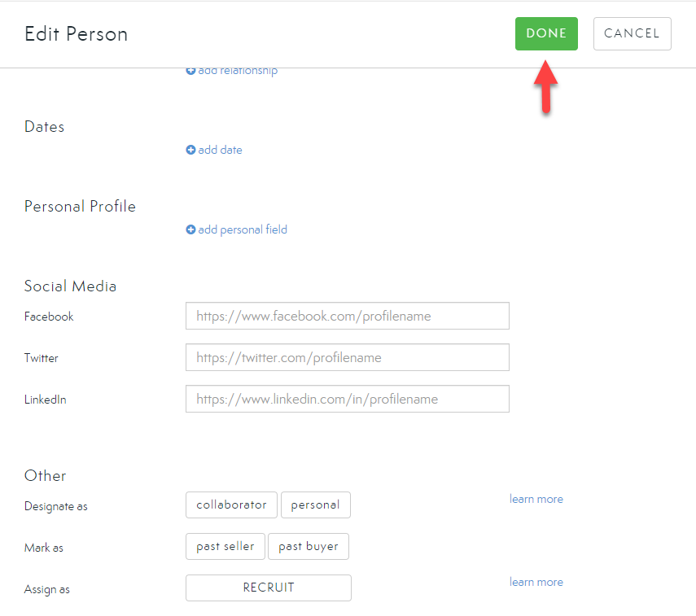
Task: Assign this person as Recruit
Action: (269, 588)
